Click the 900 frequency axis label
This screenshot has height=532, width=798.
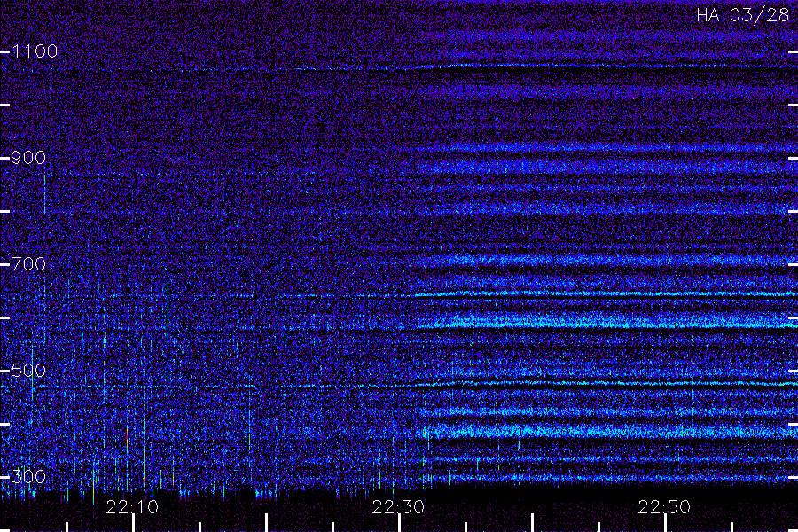[28, 158]
